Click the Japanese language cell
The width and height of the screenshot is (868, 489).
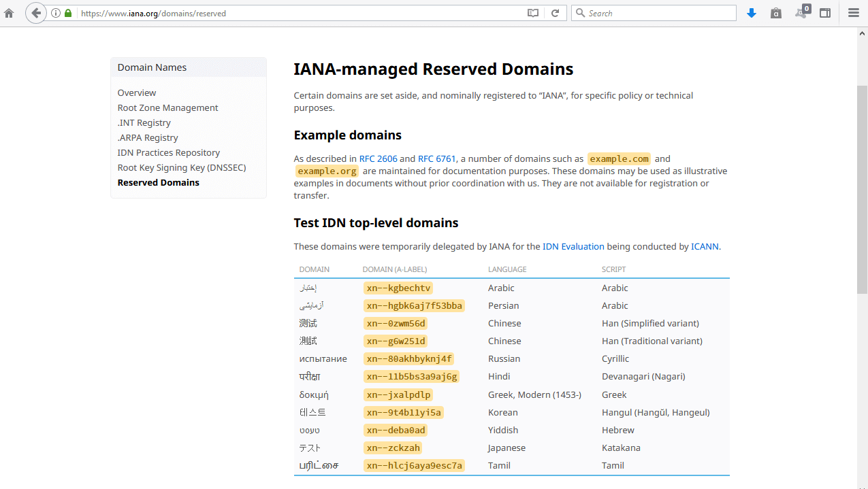tap(507, 448)
